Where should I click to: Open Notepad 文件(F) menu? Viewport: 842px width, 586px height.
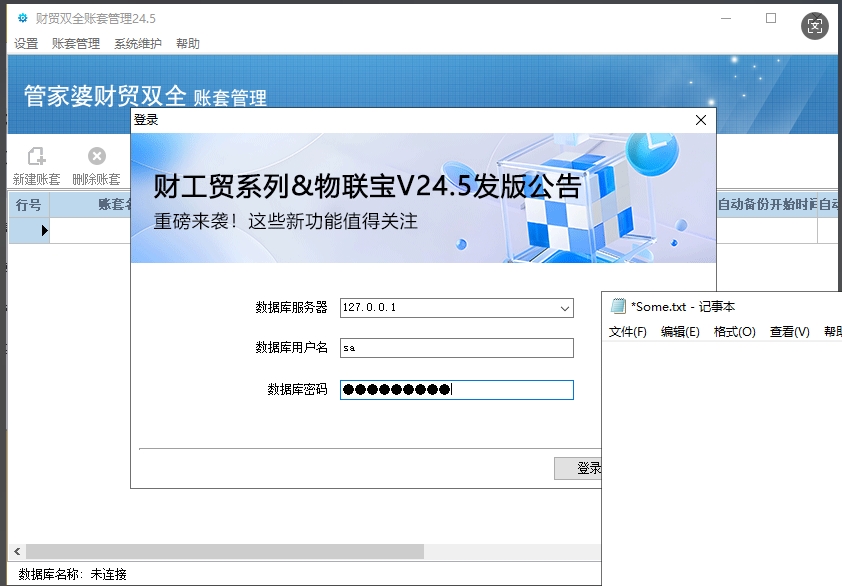(x=627, y=332)
